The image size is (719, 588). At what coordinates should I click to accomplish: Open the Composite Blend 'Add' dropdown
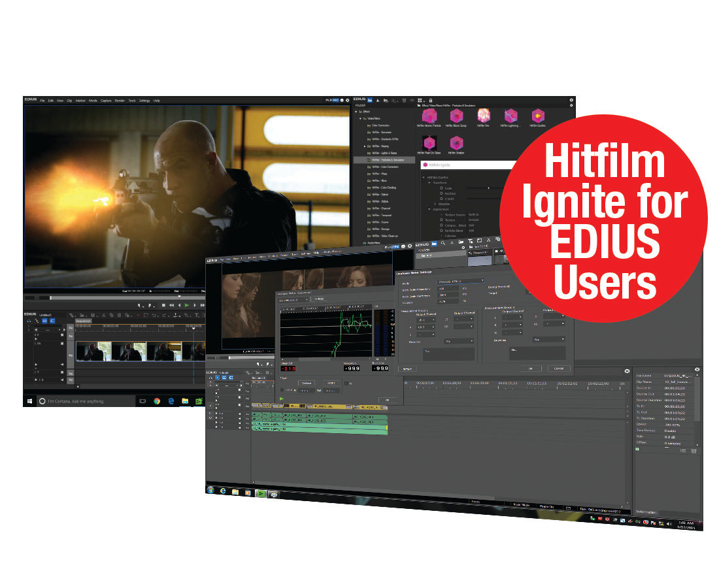click(471, 225)
